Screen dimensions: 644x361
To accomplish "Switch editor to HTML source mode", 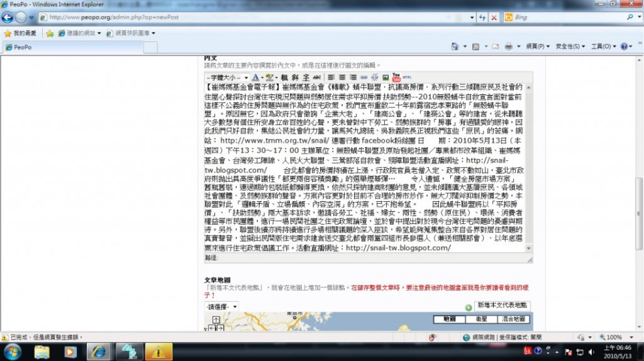I will [x=407, y=78].
